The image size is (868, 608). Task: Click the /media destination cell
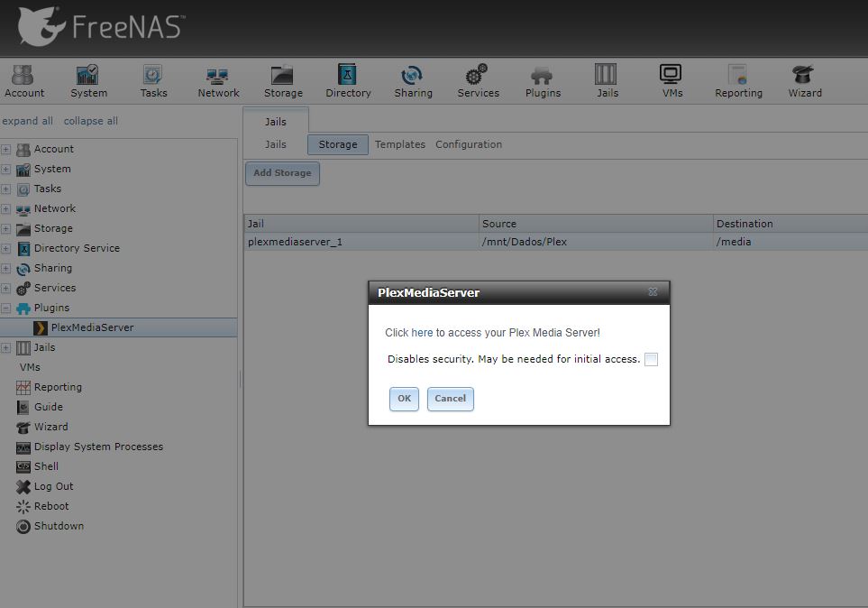(x=790, y=242)
